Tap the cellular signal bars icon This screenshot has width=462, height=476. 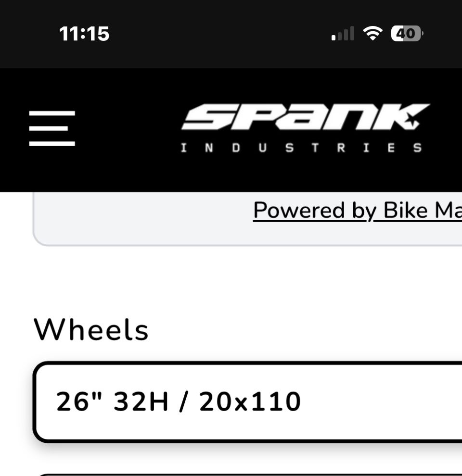(x=343, y=34)
